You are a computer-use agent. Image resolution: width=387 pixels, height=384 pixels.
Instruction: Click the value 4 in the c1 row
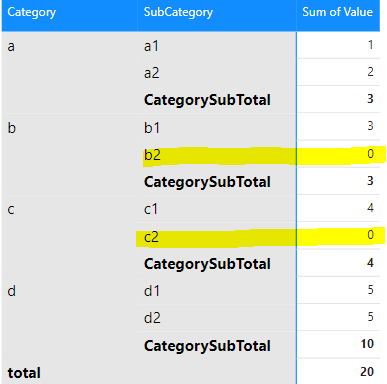pos(370,208)
